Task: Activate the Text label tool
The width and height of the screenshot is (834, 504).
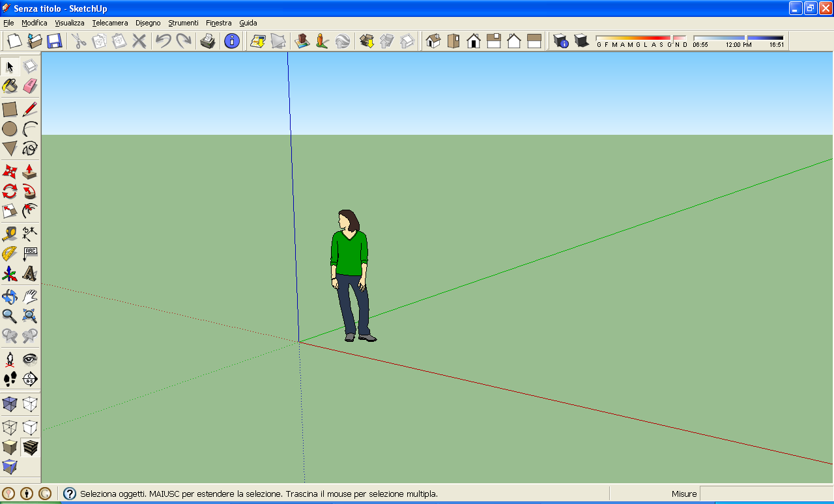Action: (x=30, y=254)
